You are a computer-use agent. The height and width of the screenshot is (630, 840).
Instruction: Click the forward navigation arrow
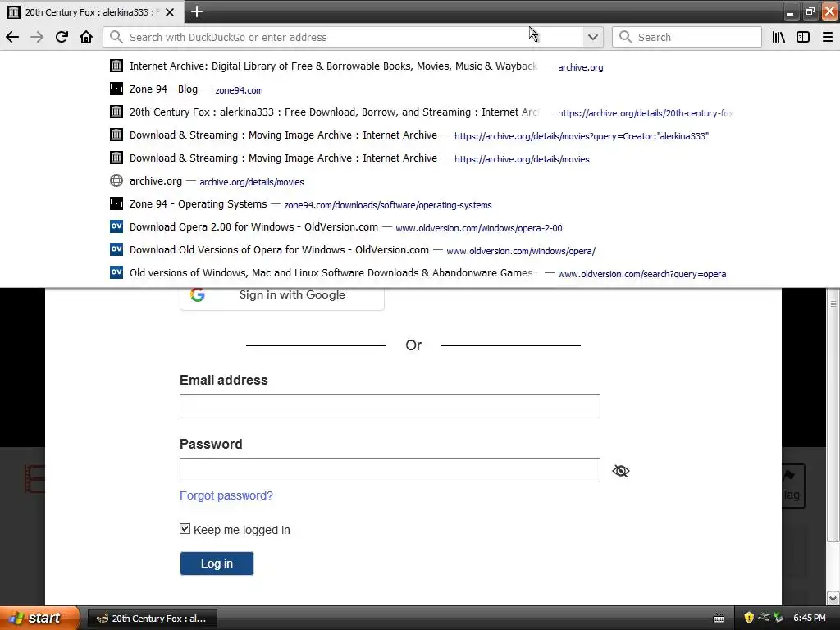36,37
